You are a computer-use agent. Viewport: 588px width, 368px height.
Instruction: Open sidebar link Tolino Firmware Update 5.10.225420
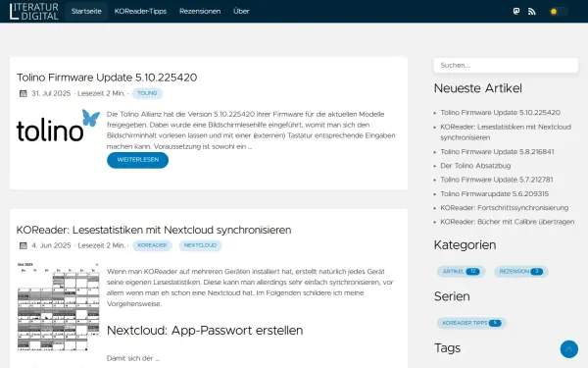tap(500, 113)
